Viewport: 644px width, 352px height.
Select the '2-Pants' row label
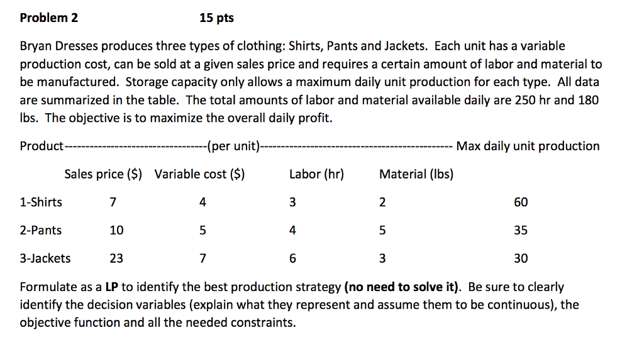tap(41, 230)
